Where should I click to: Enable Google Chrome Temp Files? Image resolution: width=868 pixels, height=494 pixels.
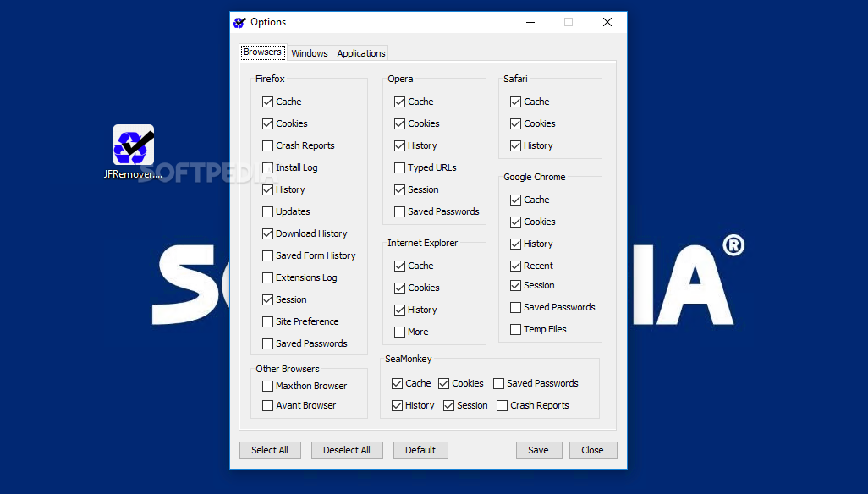point(515,329)
